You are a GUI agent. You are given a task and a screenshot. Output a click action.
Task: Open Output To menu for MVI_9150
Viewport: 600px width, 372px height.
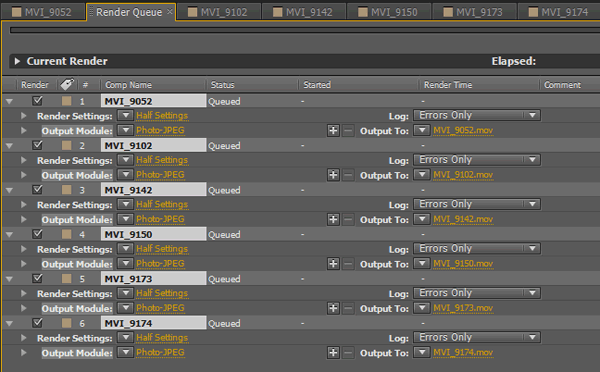(x=422, y=263)
